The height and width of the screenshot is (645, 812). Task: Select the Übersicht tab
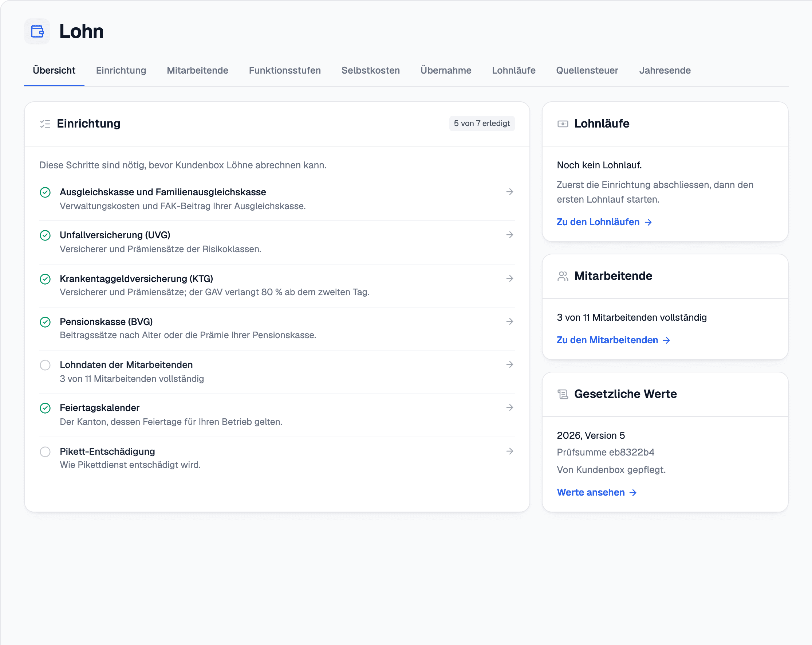[54, 70]
